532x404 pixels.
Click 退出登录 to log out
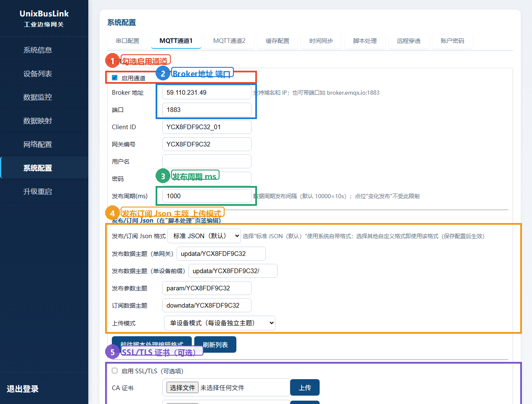click(23, 389)
